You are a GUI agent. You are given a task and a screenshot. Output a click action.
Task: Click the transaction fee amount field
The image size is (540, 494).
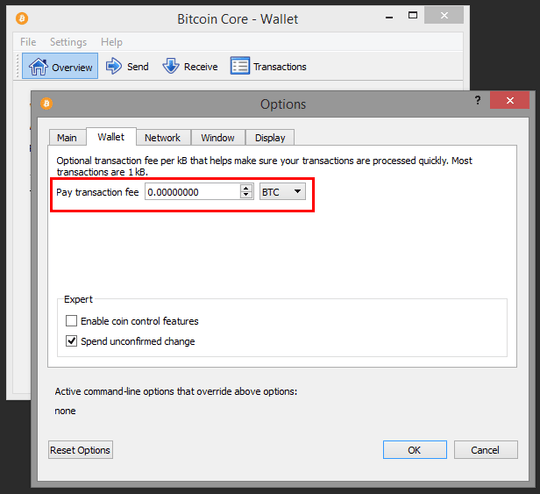point(193,192)
